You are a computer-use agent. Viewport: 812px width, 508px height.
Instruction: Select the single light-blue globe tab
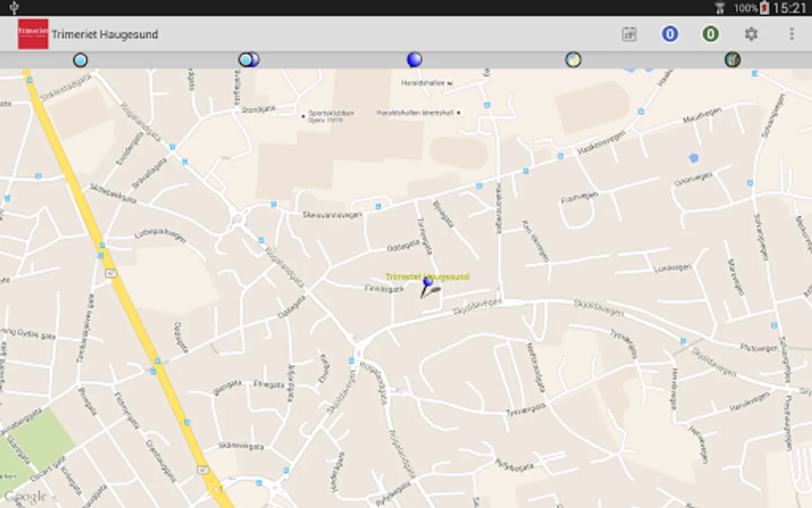point(81,60)
